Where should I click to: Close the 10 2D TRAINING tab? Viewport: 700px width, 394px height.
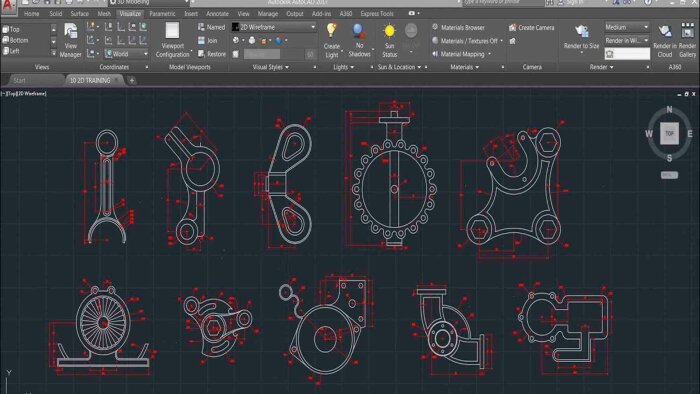point(117,80)
